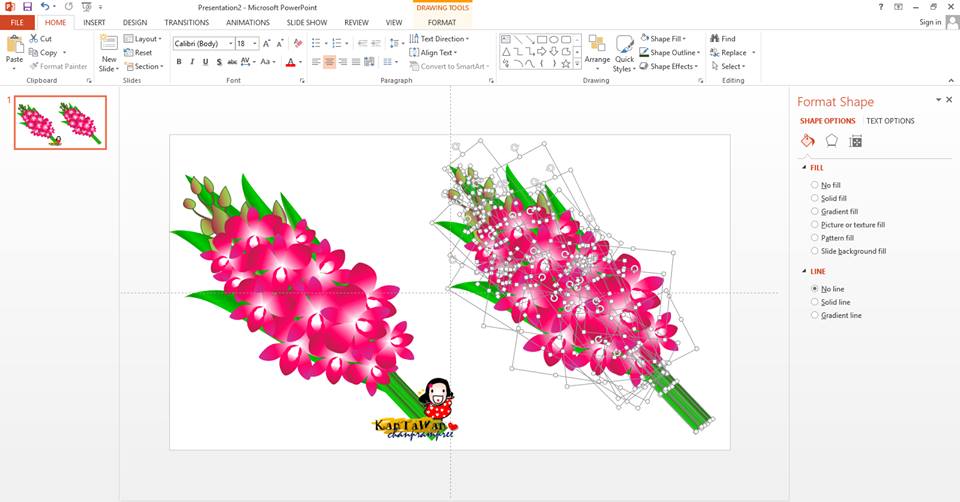This screenshot has height=502, width=960.
Task: Click Sign in link
Action: (930, 22)
